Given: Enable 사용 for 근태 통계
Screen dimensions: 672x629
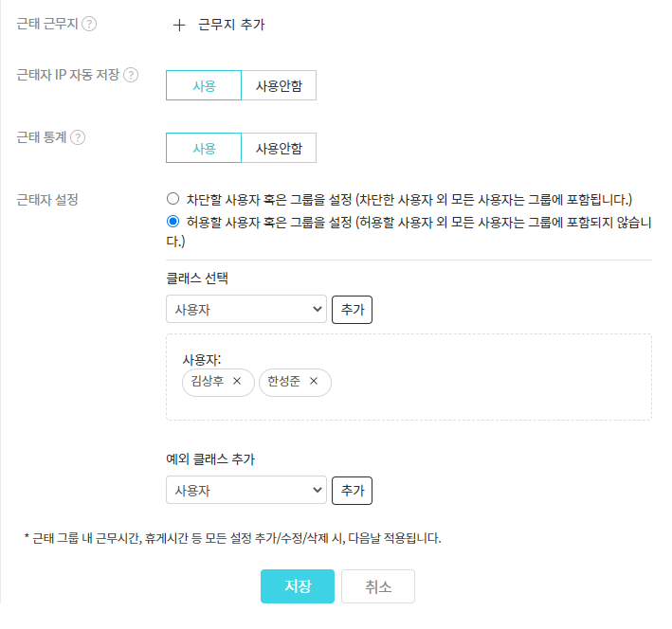Looking at the screenshot, I should coord(204,149).
